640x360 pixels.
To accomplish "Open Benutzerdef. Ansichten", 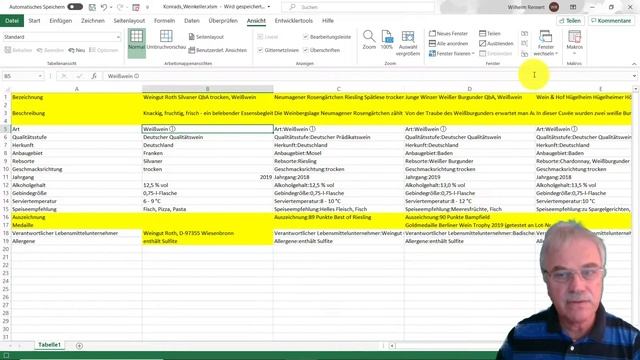I will (218, 50).
